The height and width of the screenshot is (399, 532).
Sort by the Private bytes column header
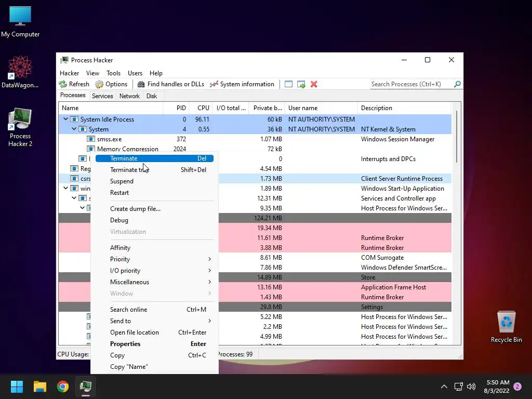(267, 108)
